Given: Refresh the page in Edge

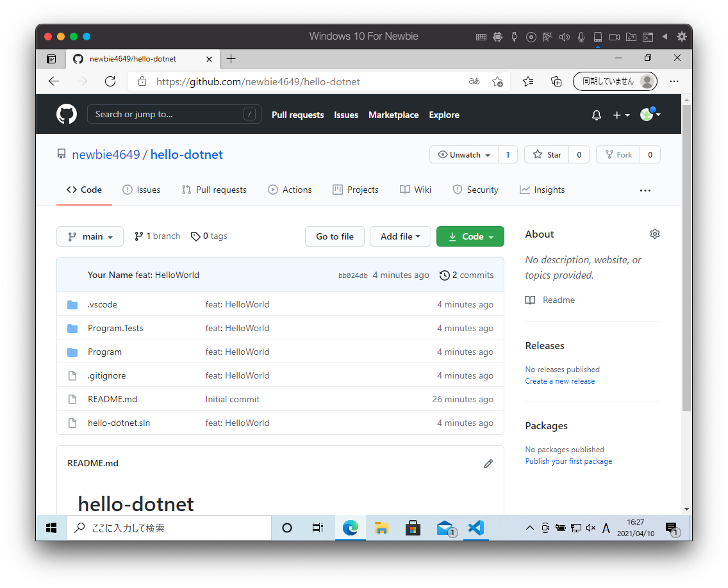Looking at the screenshot, I should (110, 82).
